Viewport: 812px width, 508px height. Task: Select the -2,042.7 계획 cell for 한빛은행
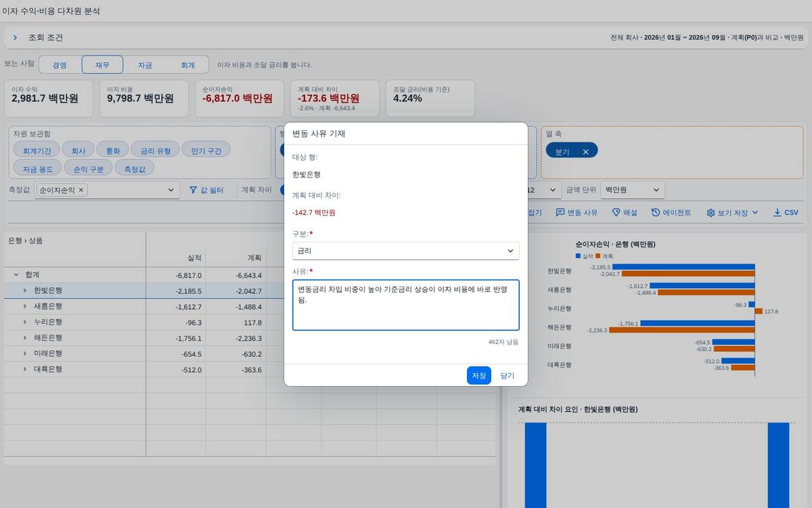(236, 291)
